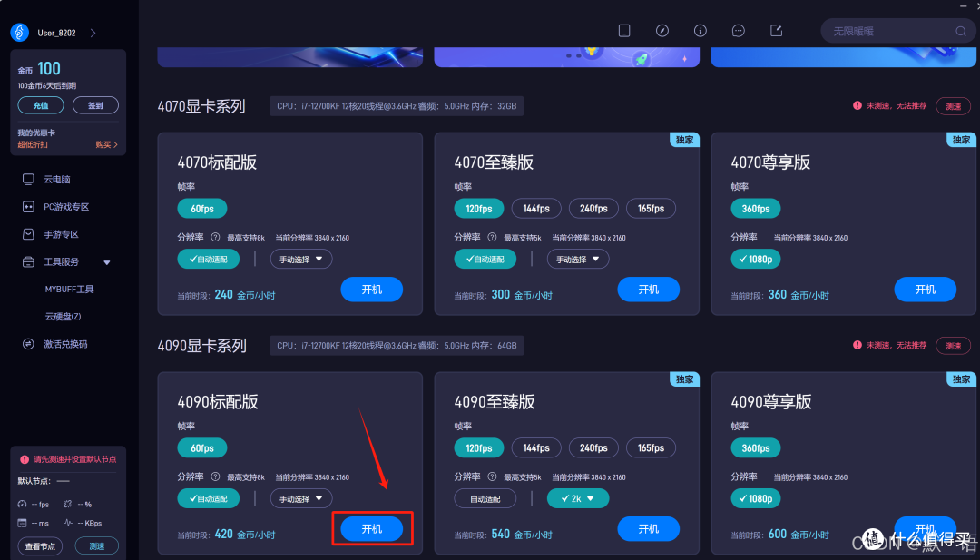
Task: Click the info circle icon in top bar
Action: pyautogui.click(x=700, y=31)
